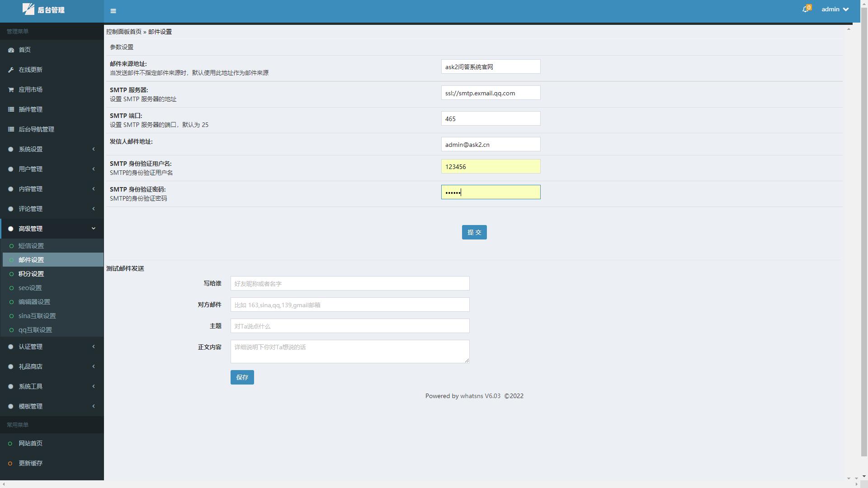The image size is (868, 488).
Task: Collapse the 高级管理 menu section
Action: pyautogui.click(x=94, y=229)
